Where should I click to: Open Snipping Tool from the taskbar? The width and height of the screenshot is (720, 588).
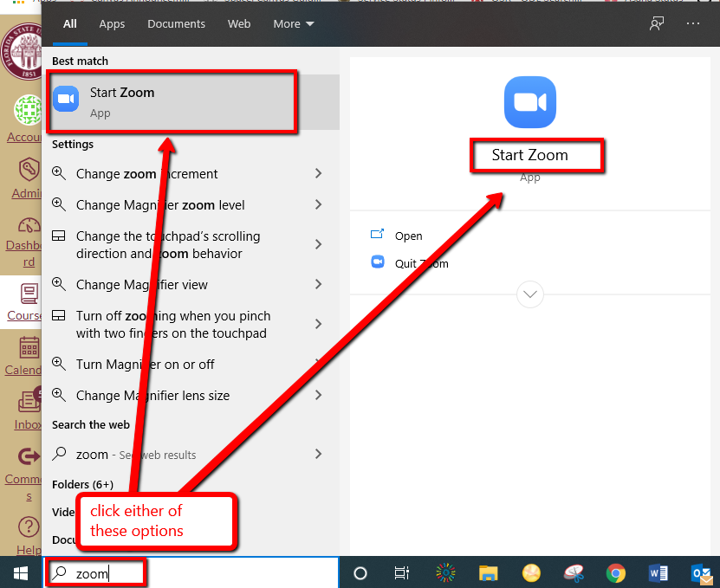click(x=574, y=572)
